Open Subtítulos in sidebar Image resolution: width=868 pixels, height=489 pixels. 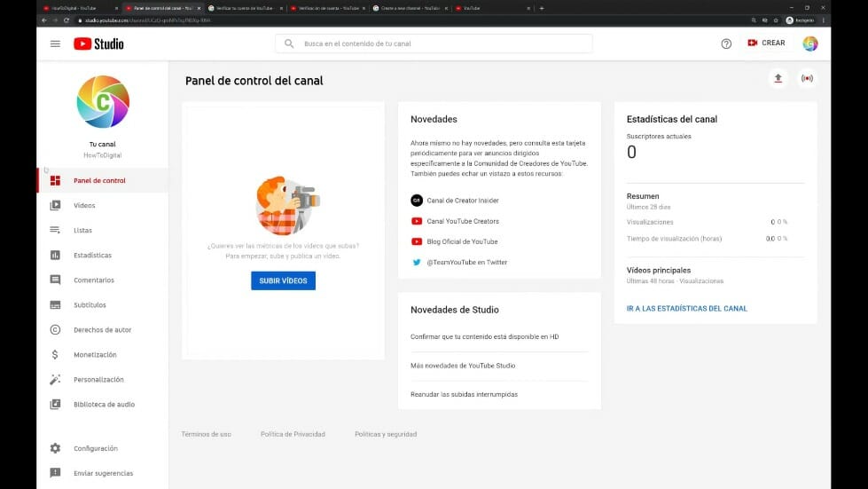click(103, 305)
